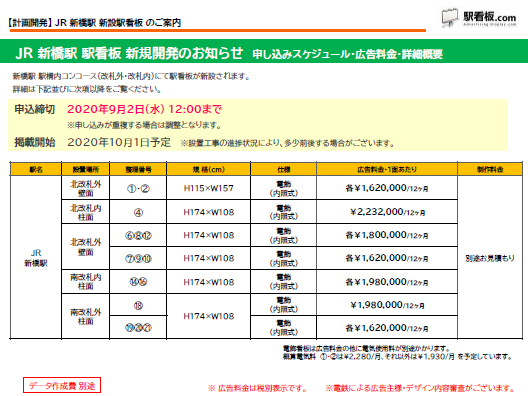Click 電飾(内照式) in the ①・② row

tap(284, 188)
